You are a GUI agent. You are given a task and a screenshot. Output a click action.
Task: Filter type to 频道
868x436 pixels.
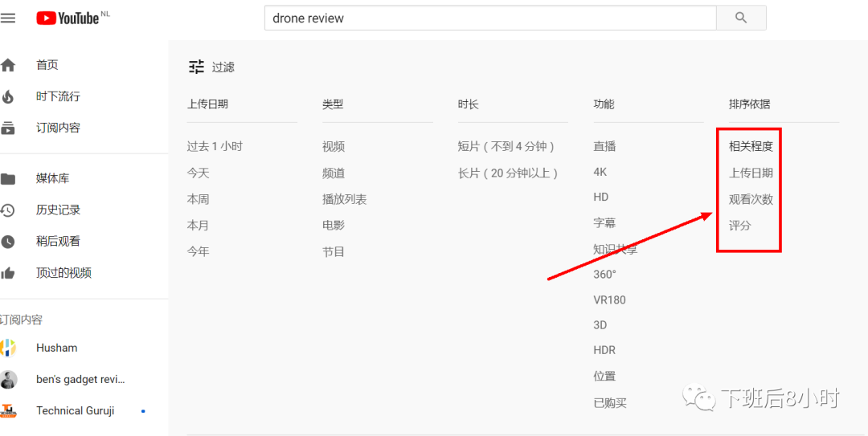click(334, 173)
